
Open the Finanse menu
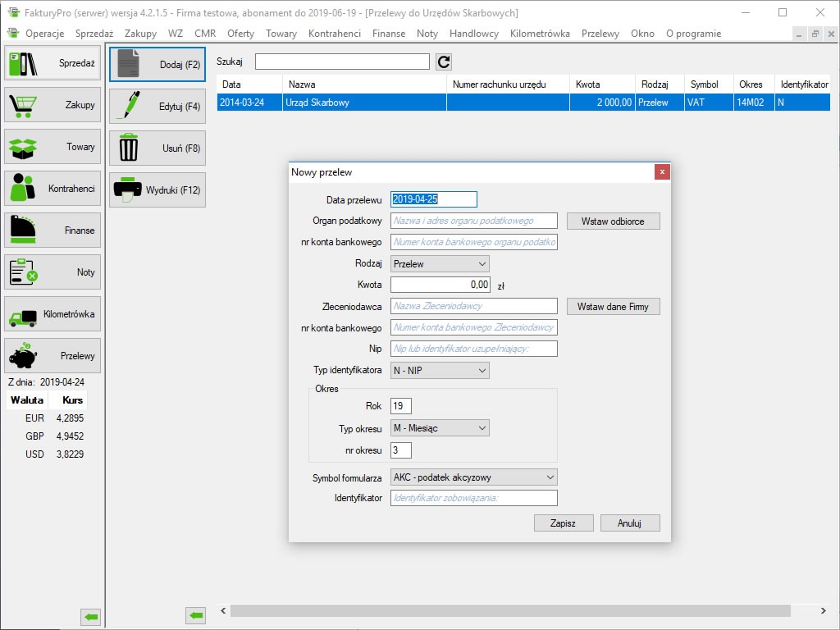[x=388, y=34]
